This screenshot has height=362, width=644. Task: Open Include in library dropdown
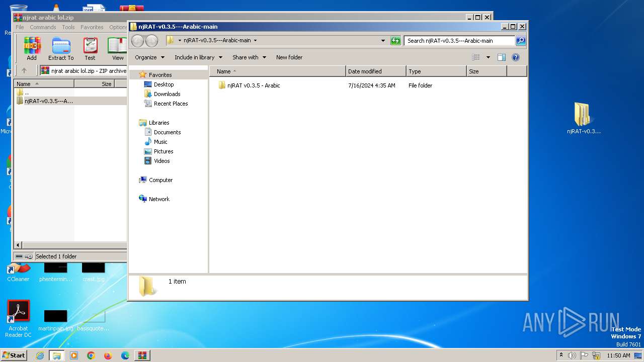coord(198,57)
